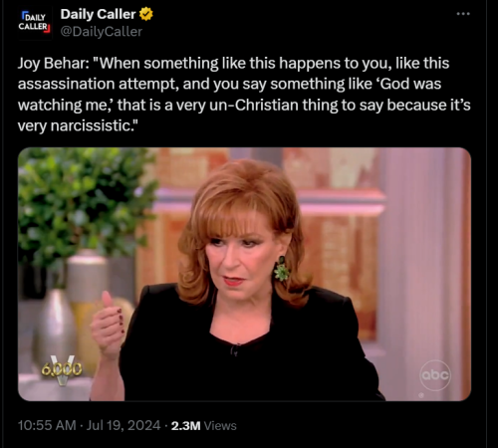The height and width of the screenshot is (448, 498).
Task: Click the word 'narcissistic' in the tweet
Action: point(91,125)
